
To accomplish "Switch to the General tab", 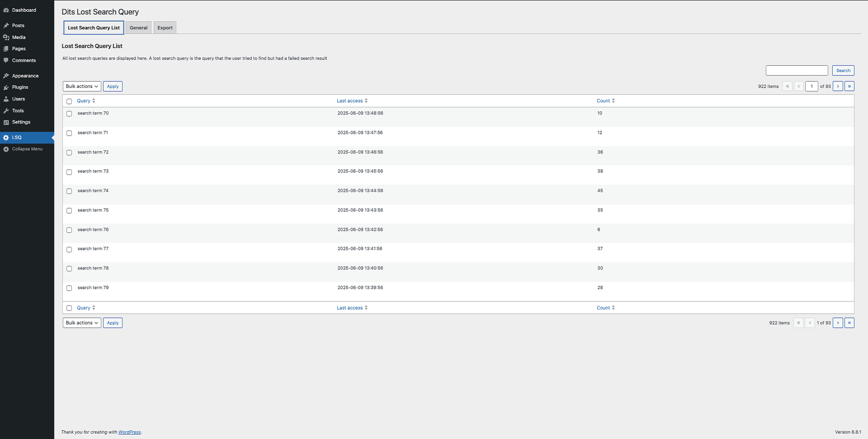I will pos(138,28).
